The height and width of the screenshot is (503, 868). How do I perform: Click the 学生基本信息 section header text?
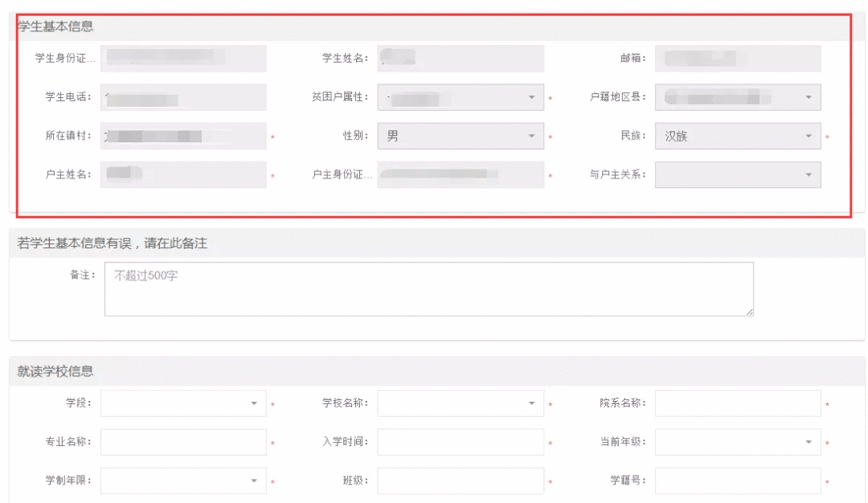[x=55, y=27]
